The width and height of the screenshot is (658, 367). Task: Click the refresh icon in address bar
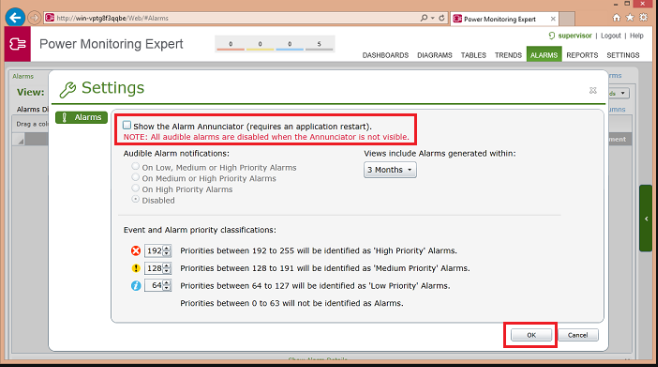click(441, 18)
